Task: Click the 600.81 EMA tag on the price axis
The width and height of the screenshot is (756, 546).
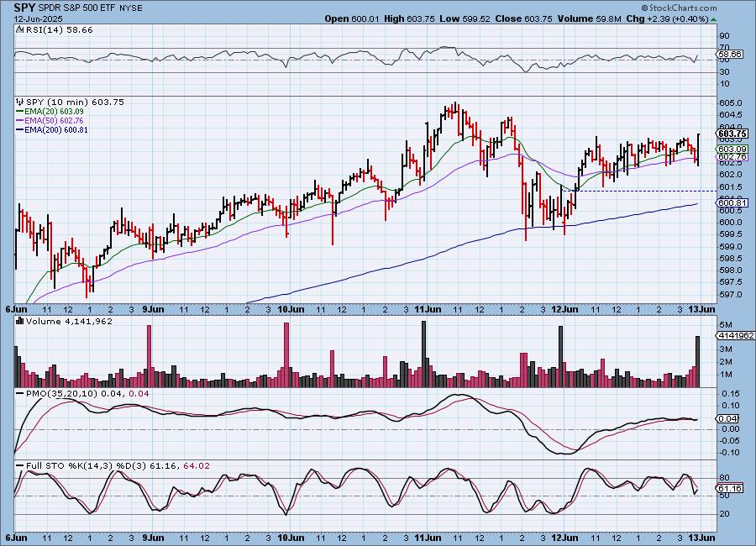Action: 732,203
